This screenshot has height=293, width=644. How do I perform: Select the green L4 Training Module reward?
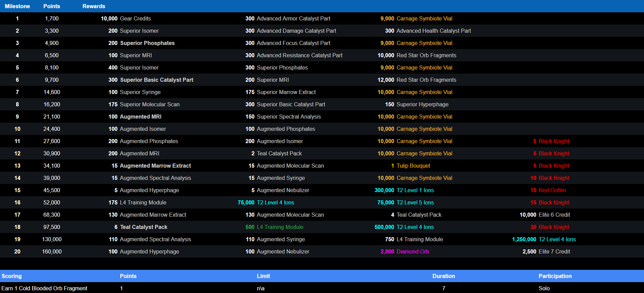pyautogui.click(x=280, y=227)
